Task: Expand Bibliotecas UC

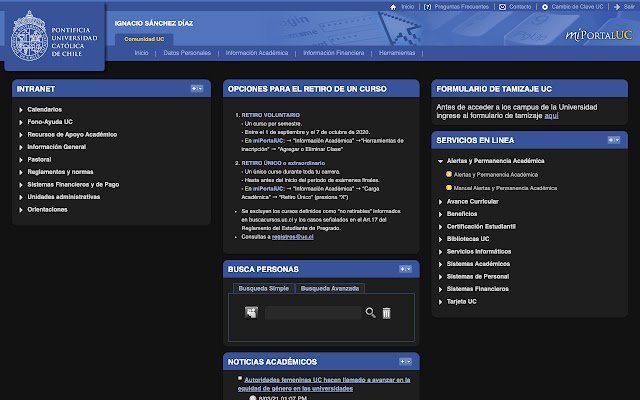Action: 440,239
